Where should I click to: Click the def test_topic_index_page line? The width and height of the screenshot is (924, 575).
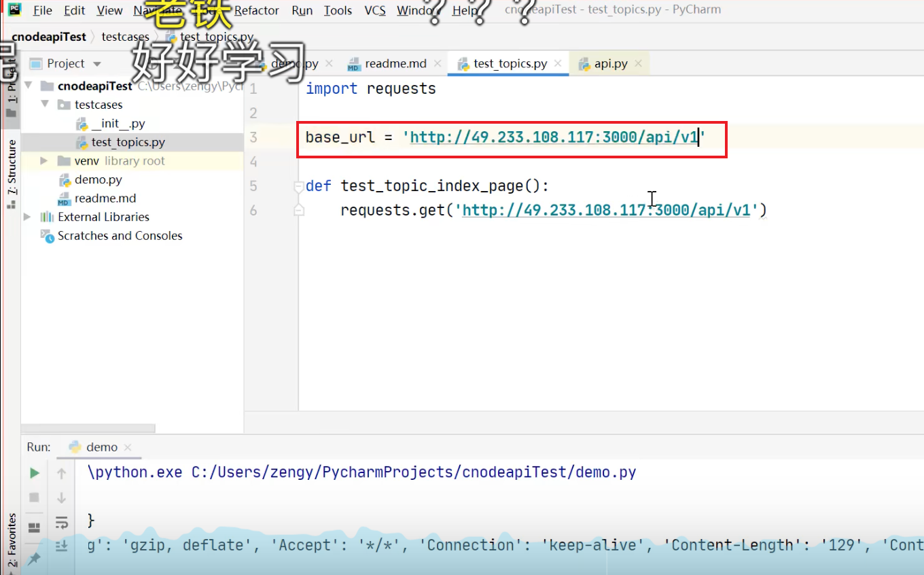coord(427,186)
